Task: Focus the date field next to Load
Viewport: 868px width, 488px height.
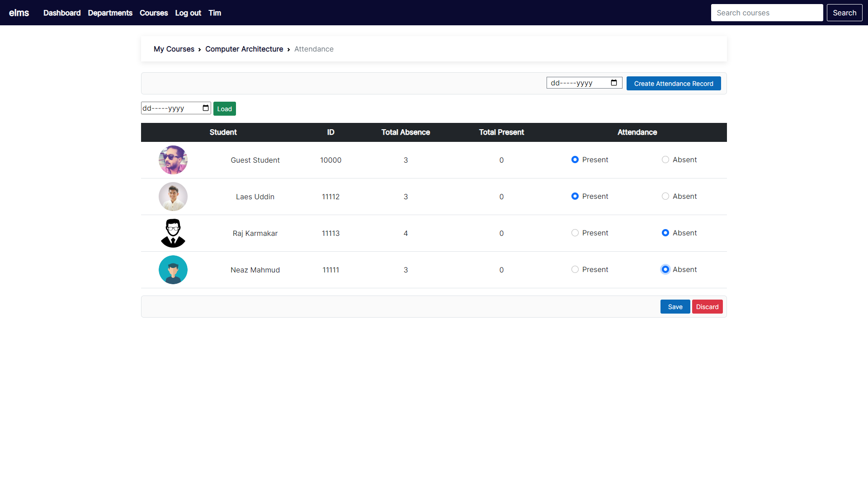Action: click(176, 108)
